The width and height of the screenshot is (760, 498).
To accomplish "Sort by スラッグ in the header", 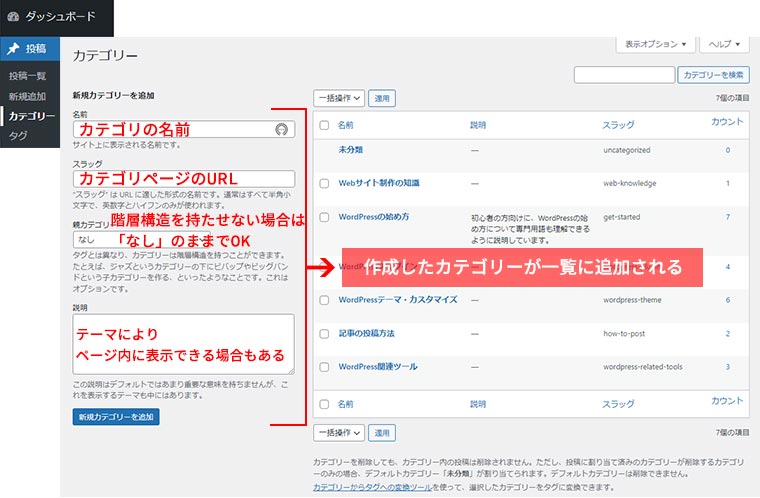I will (x=618, y=125).
